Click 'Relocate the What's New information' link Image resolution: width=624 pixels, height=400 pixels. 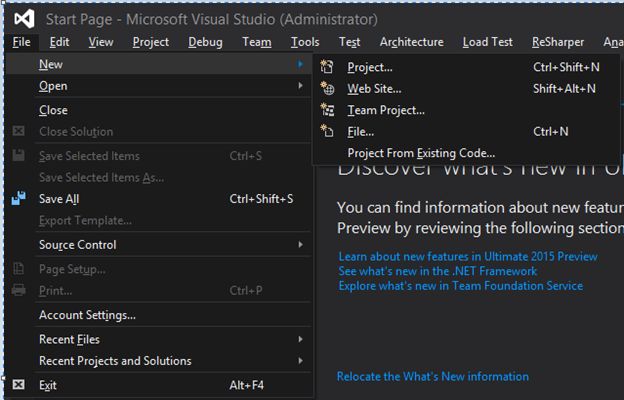pos(432,377)
